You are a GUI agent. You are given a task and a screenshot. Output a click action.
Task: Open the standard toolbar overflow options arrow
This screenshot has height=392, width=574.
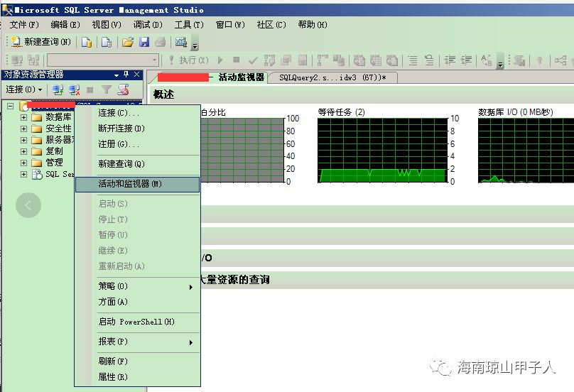pos(195,43)
